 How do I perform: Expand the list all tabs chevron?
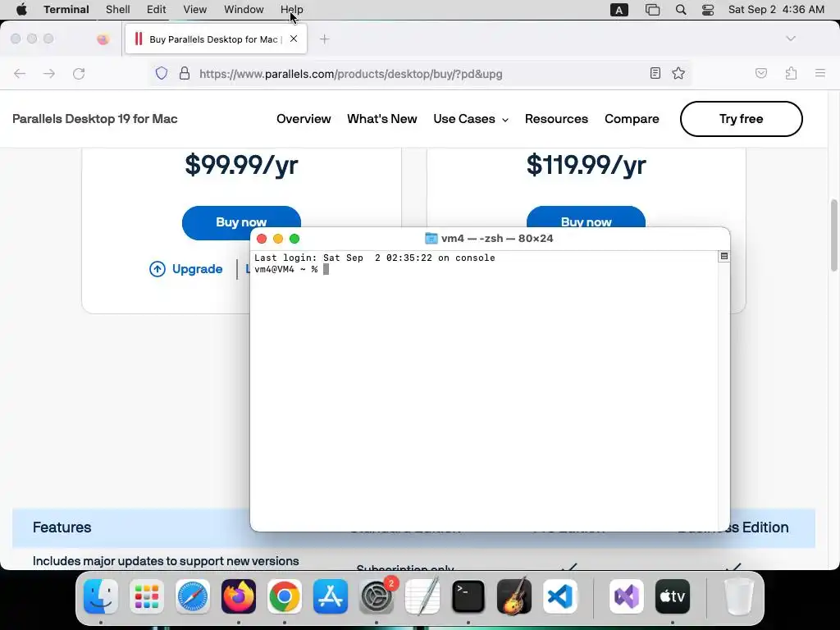(791, 39)
